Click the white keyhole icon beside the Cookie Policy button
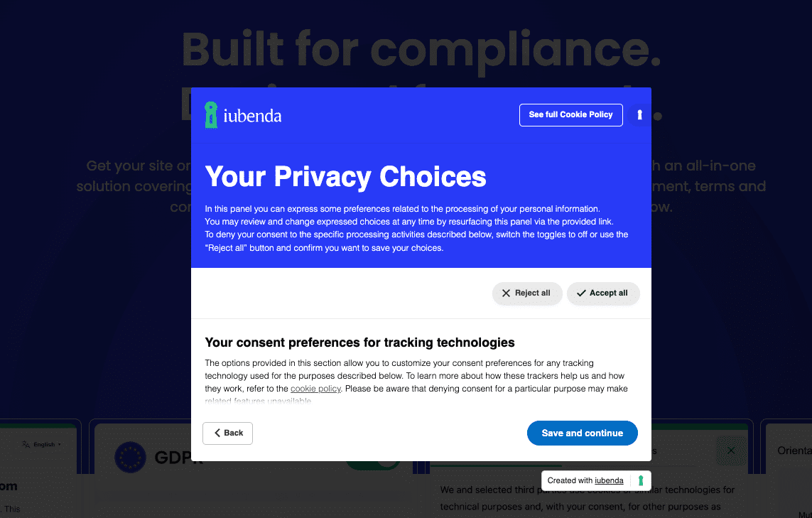Image resolution: width=812 pixels, height=518 pixels. pos(639,114)
